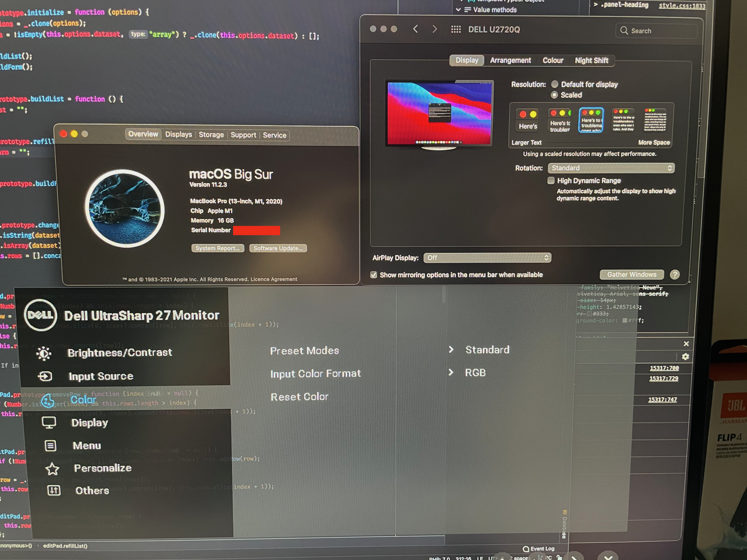The width and height of the screenshot is (747, 560).
Task: Select Overview tab in About This Mac
Action: 143,134
